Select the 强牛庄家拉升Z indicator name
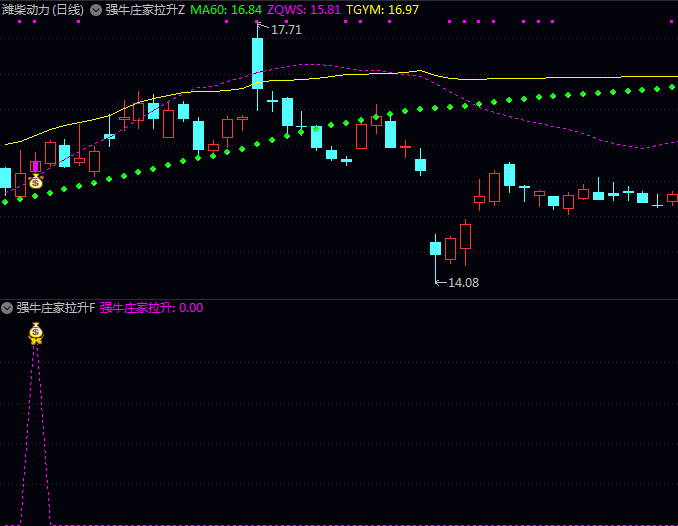 (x=145, y=9)
